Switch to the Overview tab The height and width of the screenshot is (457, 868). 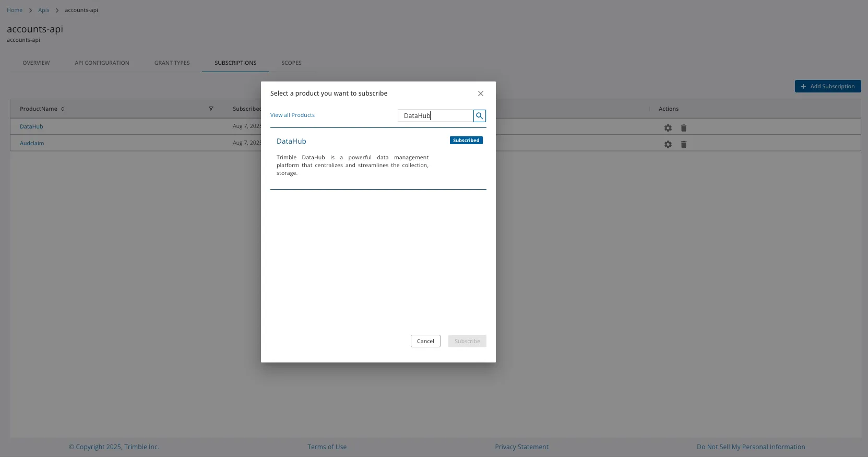(36, 63)
